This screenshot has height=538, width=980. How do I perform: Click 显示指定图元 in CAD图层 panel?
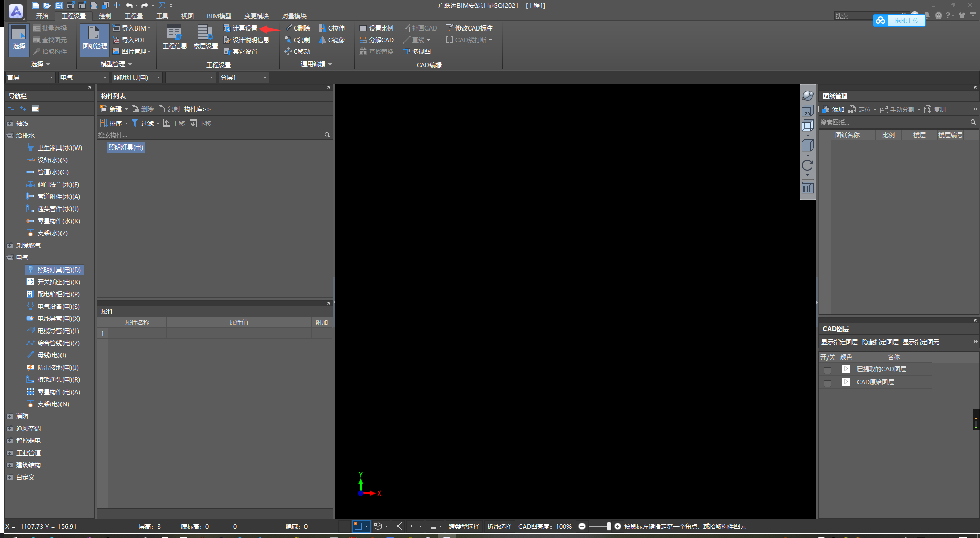pyautogui.click(x=921, y=342)
